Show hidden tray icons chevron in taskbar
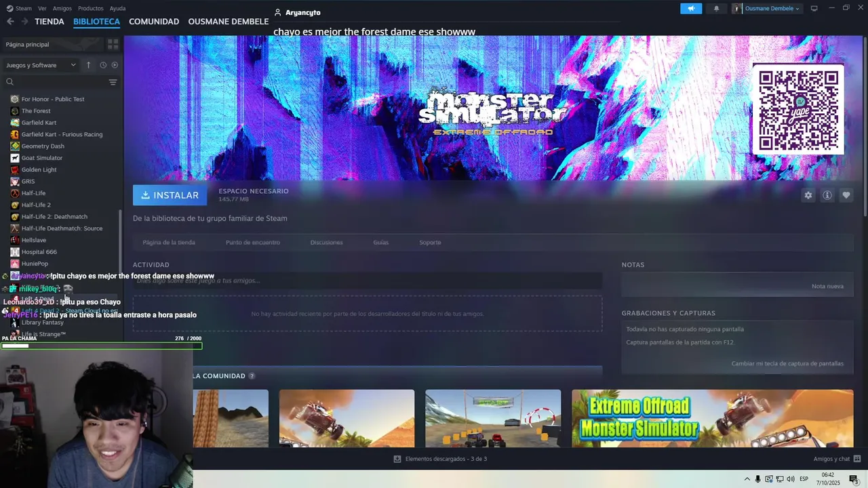This screenshot has width=868, height=488. (747, 479)
